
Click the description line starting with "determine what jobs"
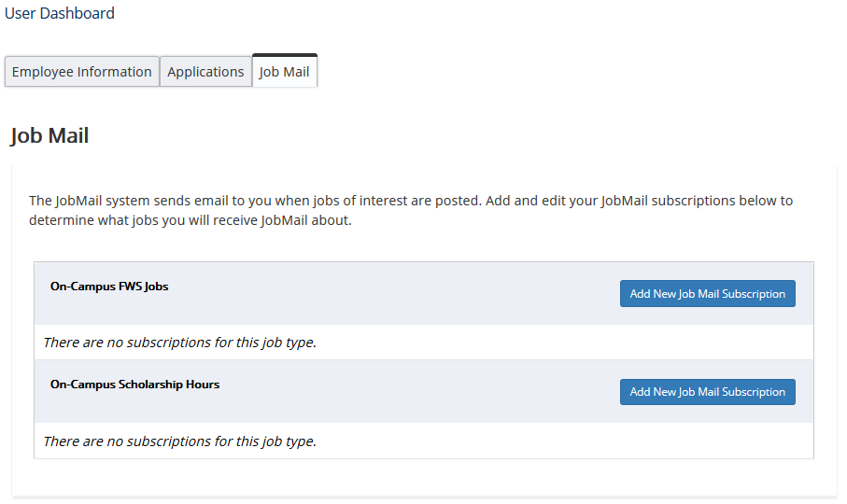coord(190,221)
